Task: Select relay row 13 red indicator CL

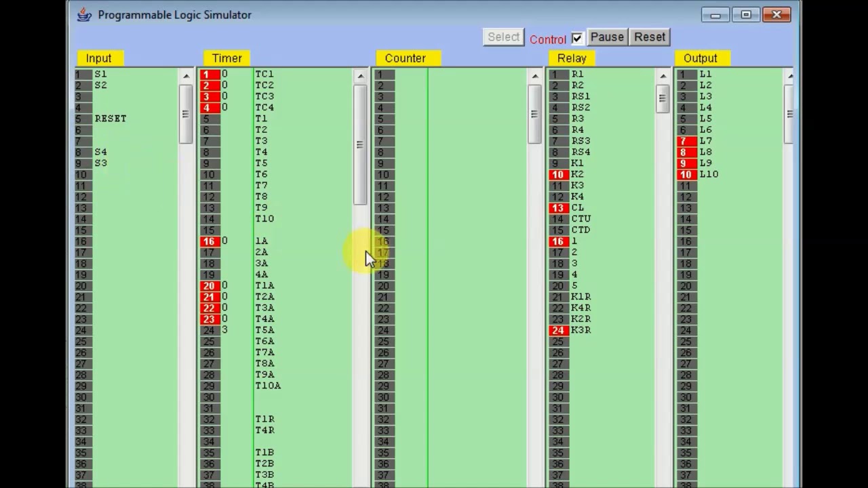Action: 558,208
